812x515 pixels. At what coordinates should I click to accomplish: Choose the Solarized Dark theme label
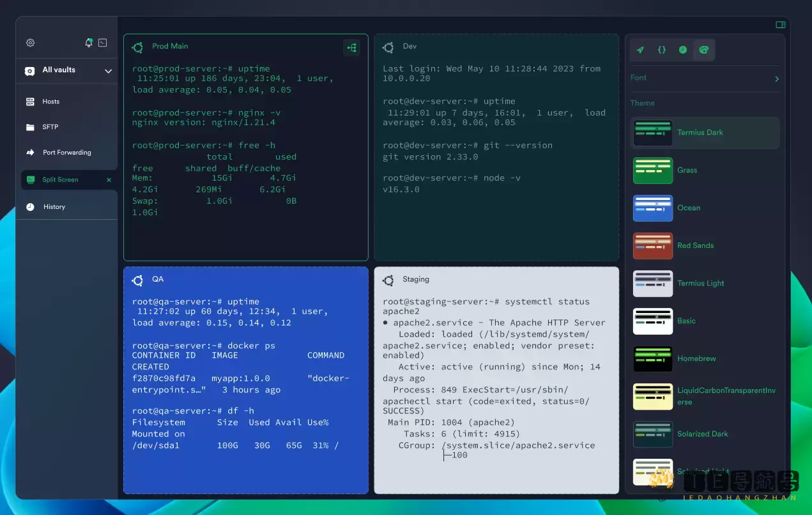tap(703, 434)
